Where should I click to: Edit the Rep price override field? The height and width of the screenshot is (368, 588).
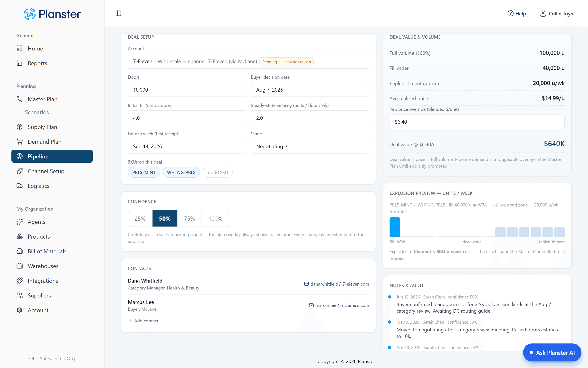477,122
